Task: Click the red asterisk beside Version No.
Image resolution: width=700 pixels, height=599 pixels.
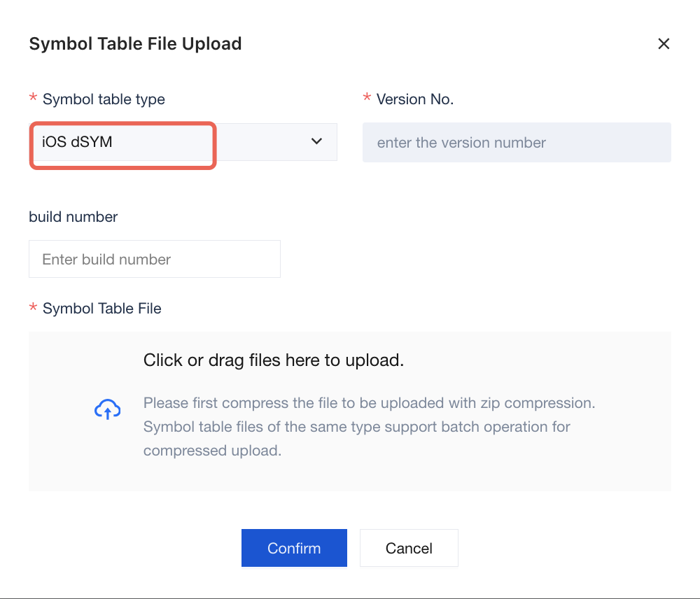Action: pos(367,97)
